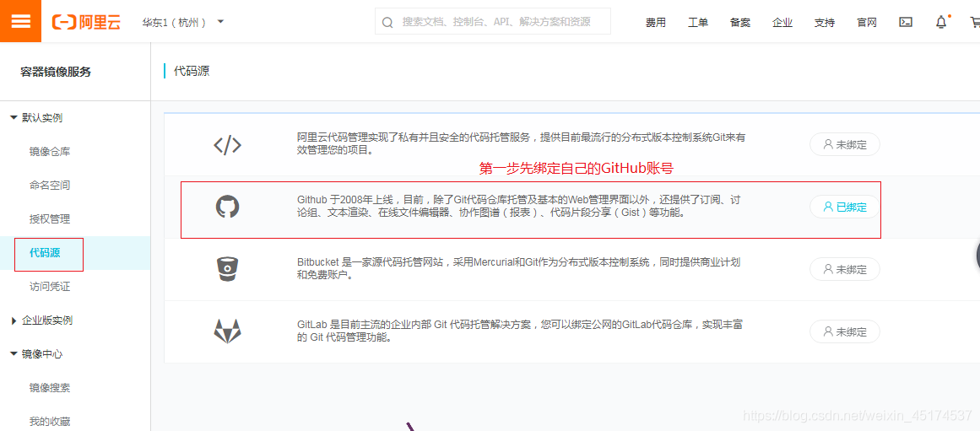Viewport: 980px width, 431px height.
Task: Click the search magnifier icon
Action: coord(387,23)
